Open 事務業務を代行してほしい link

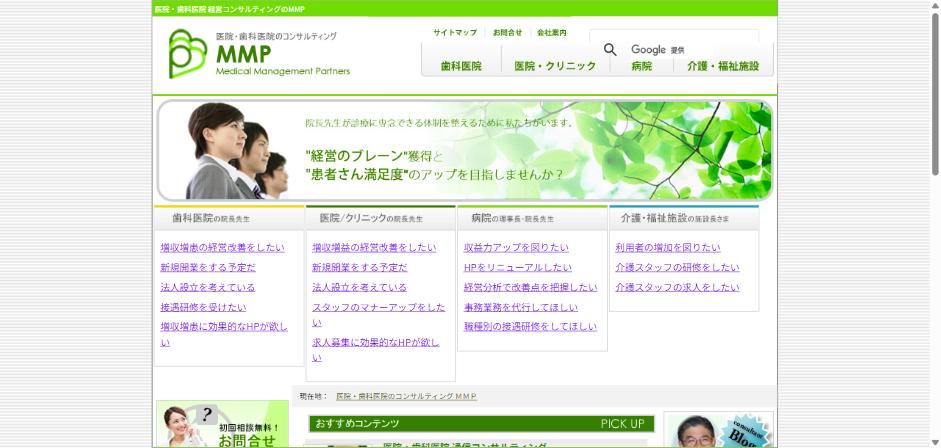(521, 307)
